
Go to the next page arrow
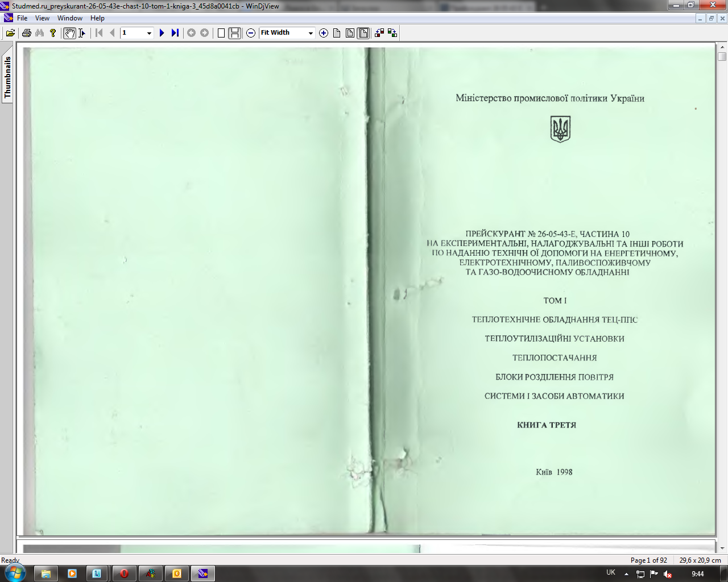[x=162, y=33]
